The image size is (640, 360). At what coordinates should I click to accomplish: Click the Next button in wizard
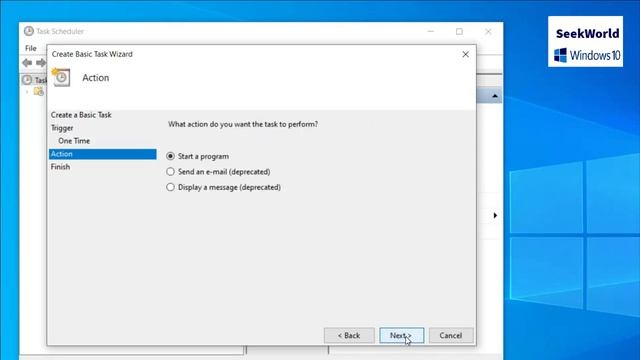401,336
